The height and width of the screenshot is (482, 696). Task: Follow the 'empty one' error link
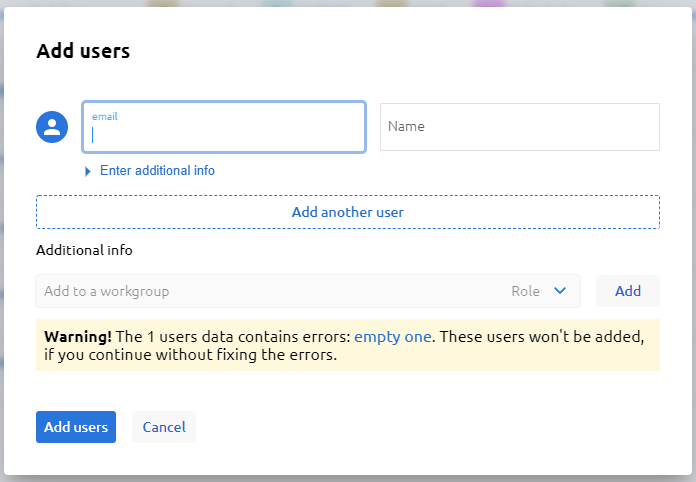[x=392, y=337]
